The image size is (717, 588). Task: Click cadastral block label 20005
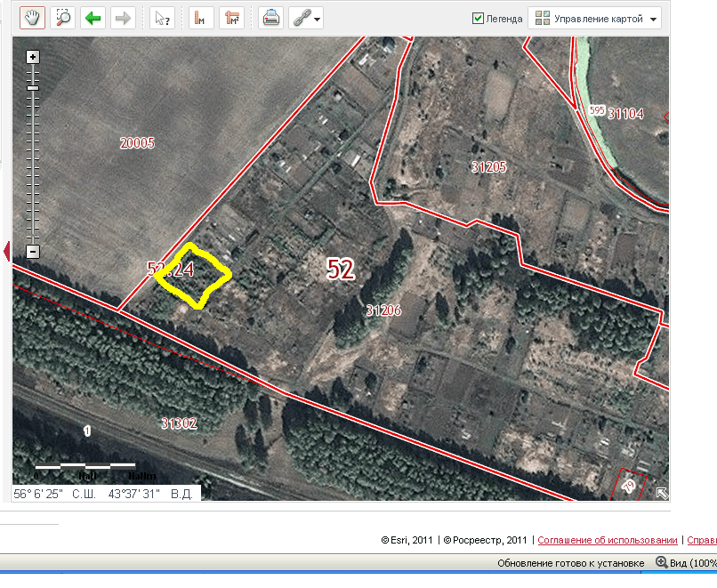(x=137, y=143)
